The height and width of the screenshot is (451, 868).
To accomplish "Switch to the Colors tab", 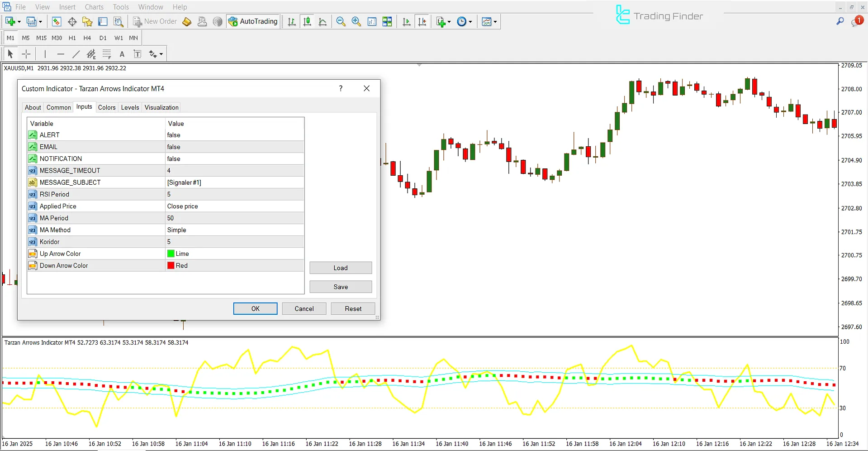I will 107,107.
